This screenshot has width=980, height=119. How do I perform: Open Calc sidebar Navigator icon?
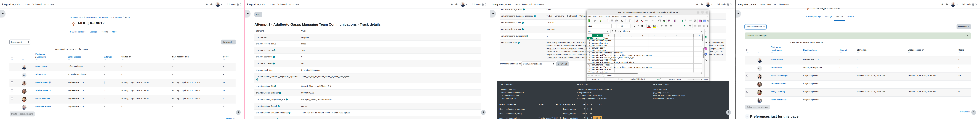point(706,54)
